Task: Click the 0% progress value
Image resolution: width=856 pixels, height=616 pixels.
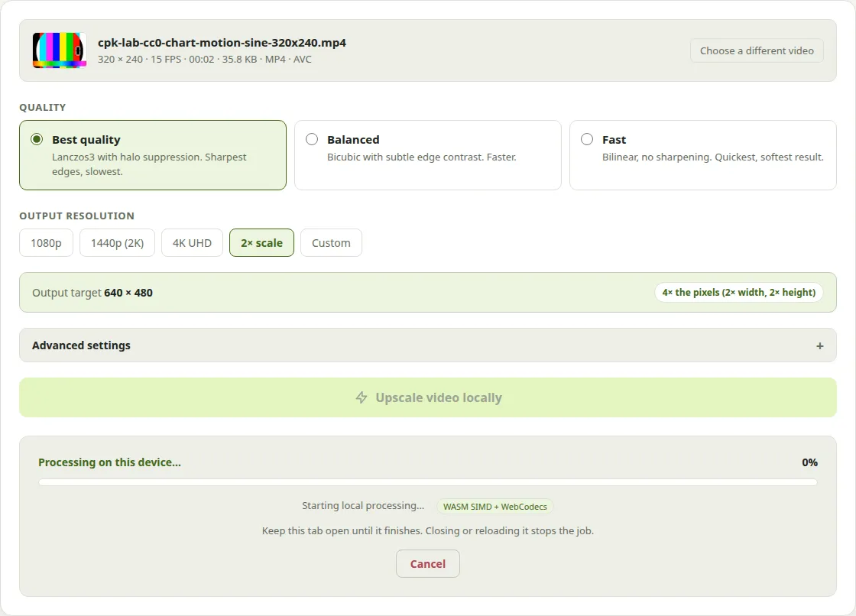Action: pyautogui.click(x=809, y=462)
